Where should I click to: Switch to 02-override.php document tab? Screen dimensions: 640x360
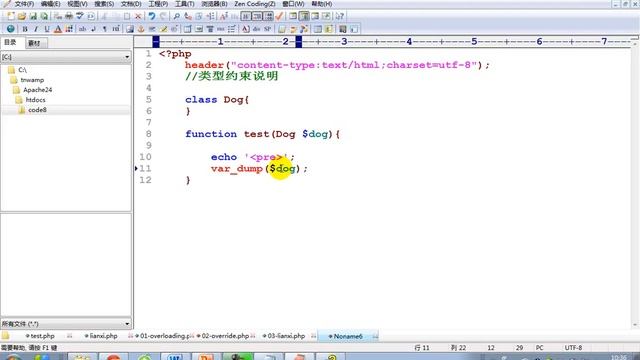coord(225,336)
